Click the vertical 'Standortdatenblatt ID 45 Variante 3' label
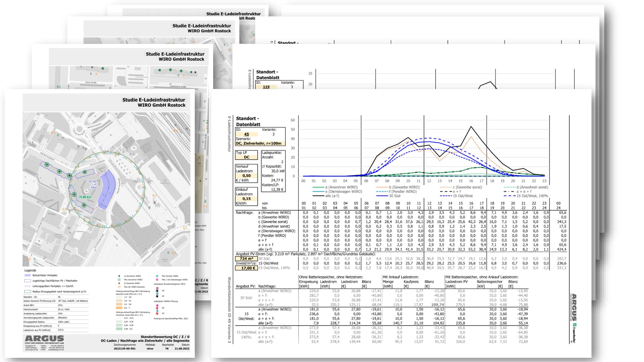 pyautogui.click(x=229, y=310)
